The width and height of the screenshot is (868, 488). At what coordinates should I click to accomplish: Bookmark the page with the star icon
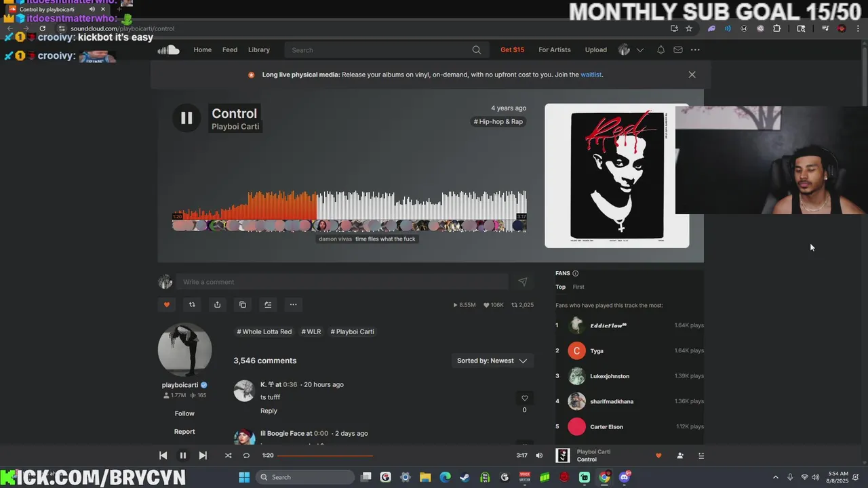[x=689, y=28]
